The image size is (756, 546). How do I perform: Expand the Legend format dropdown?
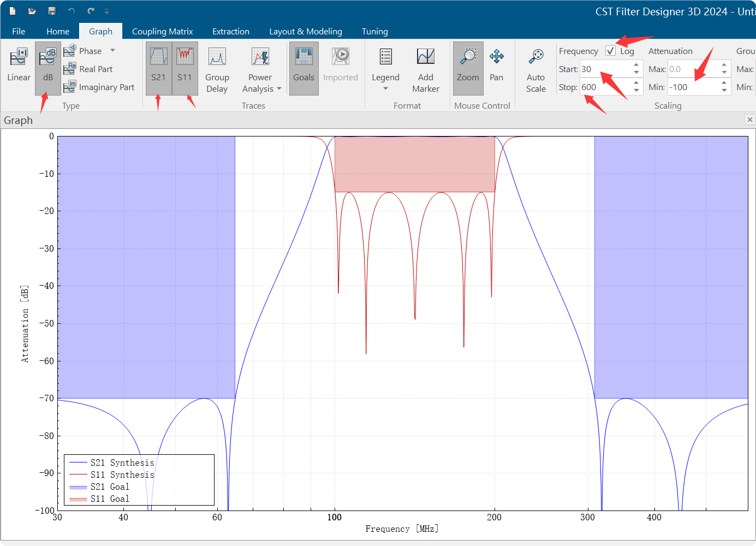click(385, 88)
